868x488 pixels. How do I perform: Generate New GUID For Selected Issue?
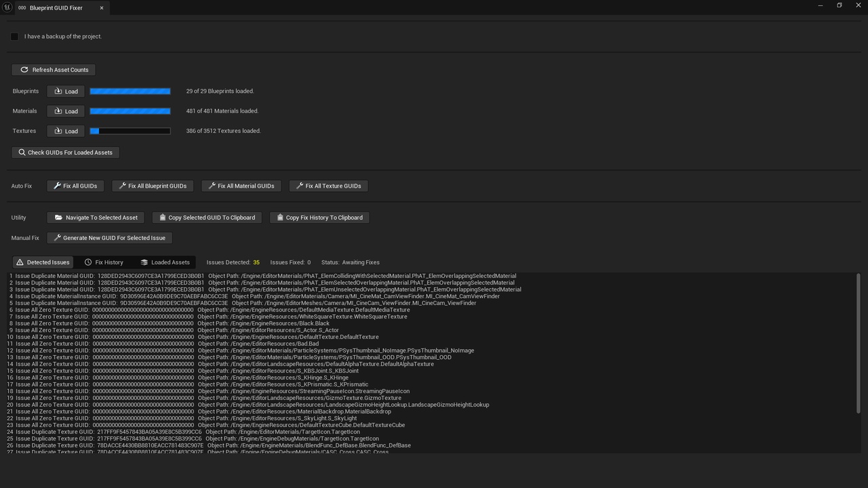109,238
